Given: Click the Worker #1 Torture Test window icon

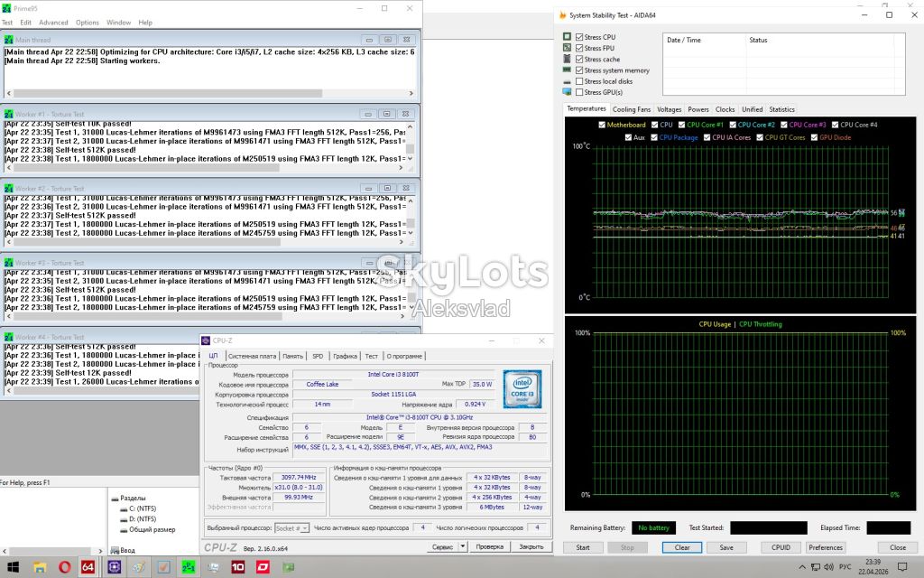Looking at the screenshot, I should tap(9, 114).
